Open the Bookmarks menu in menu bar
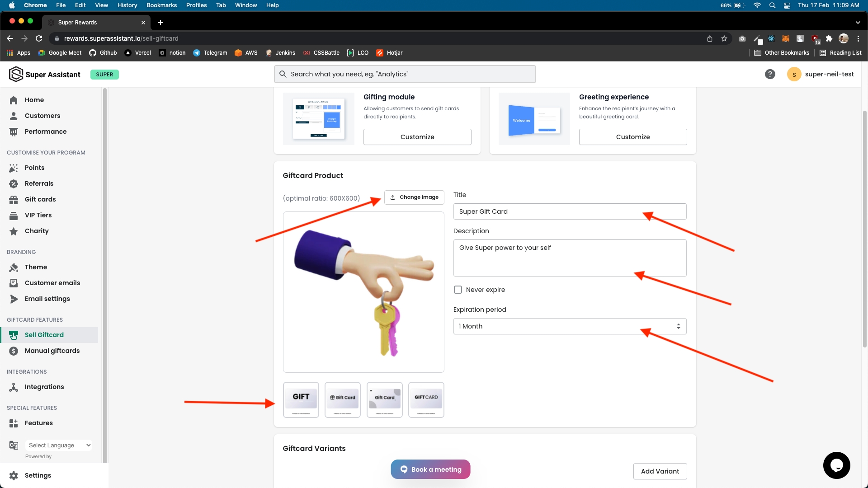 coord(161,5)
